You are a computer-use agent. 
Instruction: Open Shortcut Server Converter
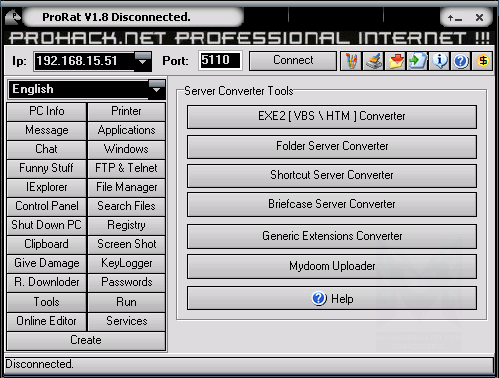point(332,175)
